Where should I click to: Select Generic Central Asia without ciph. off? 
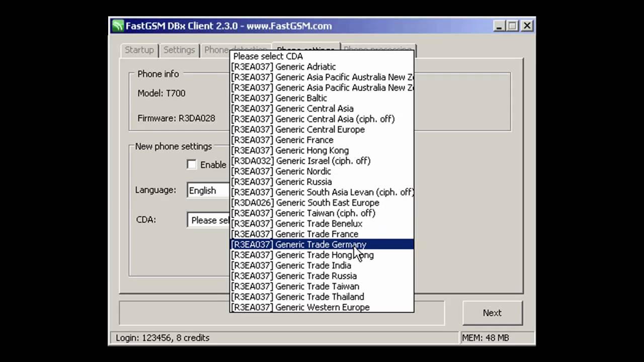point(322,109)
